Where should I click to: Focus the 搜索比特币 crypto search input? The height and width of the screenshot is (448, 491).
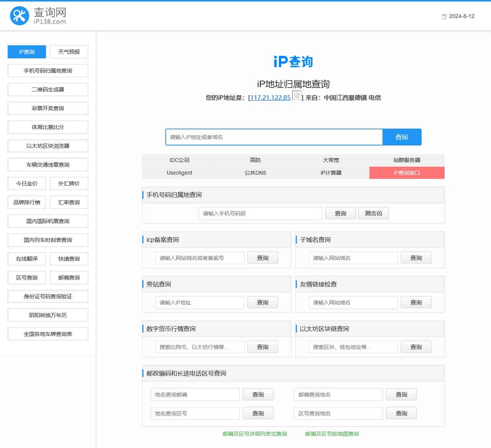200,347
